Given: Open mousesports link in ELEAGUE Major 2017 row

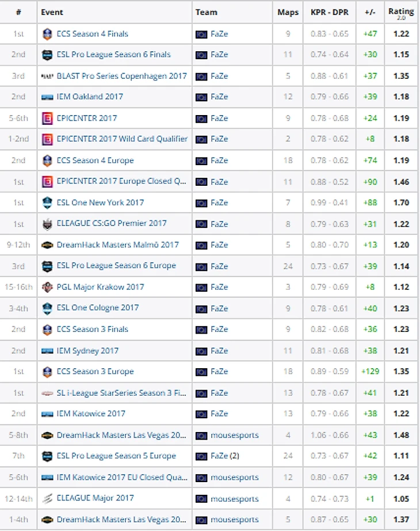Looking at the screenshot, I should (x=234, y=499).
